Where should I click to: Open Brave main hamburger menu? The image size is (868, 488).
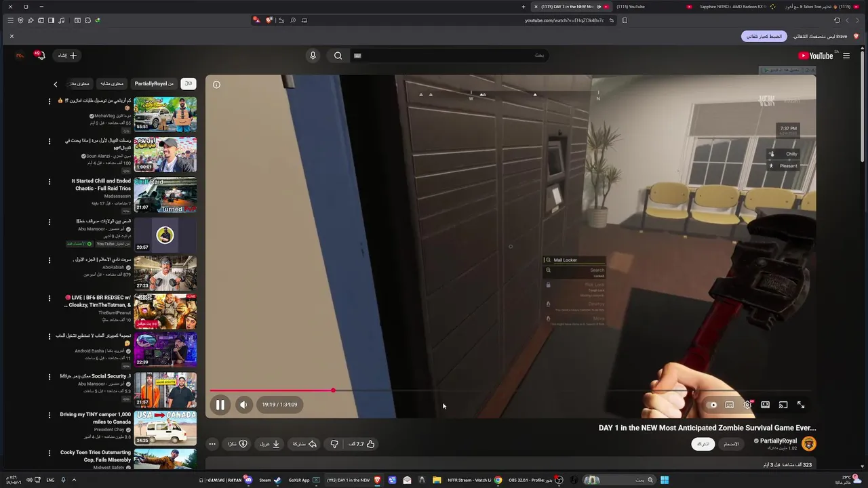point(10,20)
